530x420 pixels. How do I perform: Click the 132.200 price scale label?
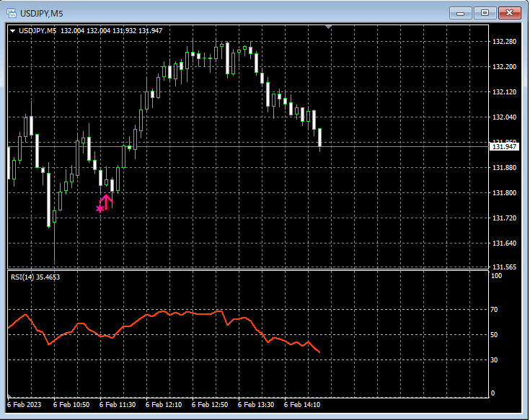[x=504, y=67]
